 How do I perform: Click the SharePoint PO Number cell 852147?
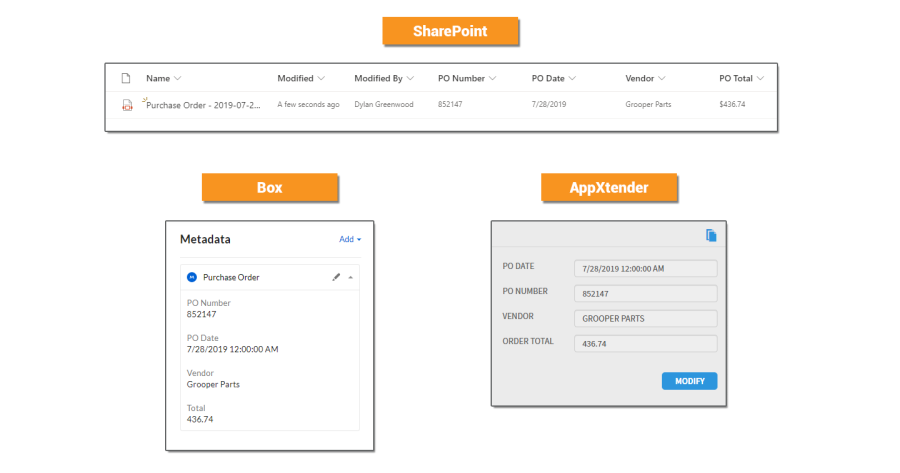coord(450,104)
